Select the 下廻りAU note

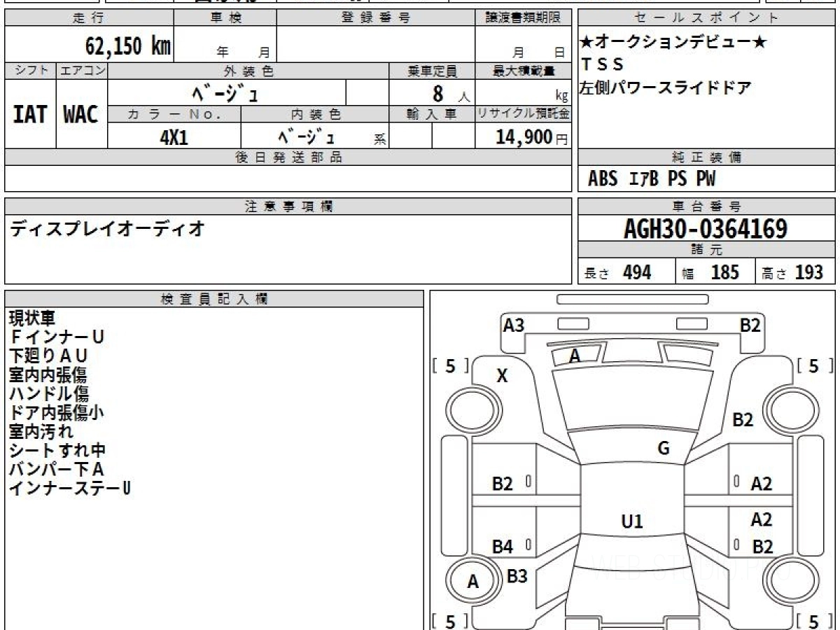(48, 356)
